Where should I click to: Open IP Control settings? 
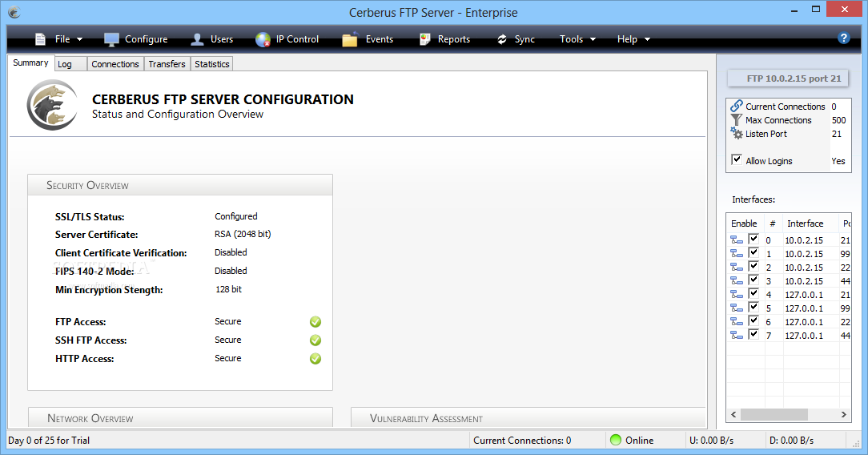tap(287, 39)
